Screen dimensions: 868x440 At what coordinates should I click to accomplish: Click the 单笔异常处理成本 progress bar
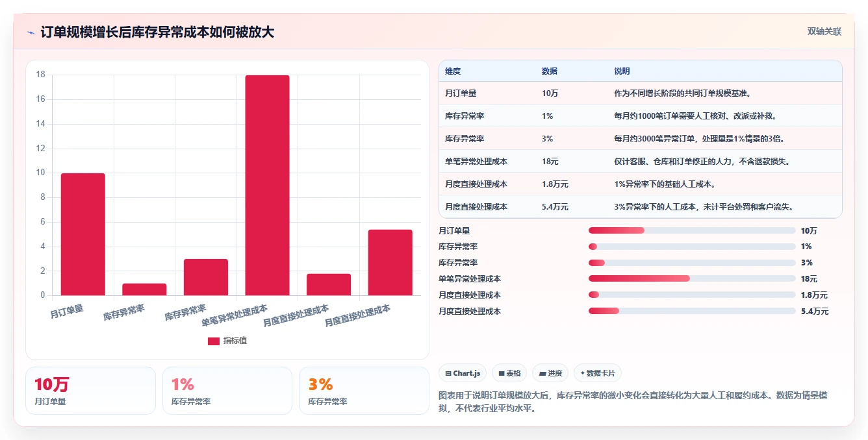click(692, 278)
